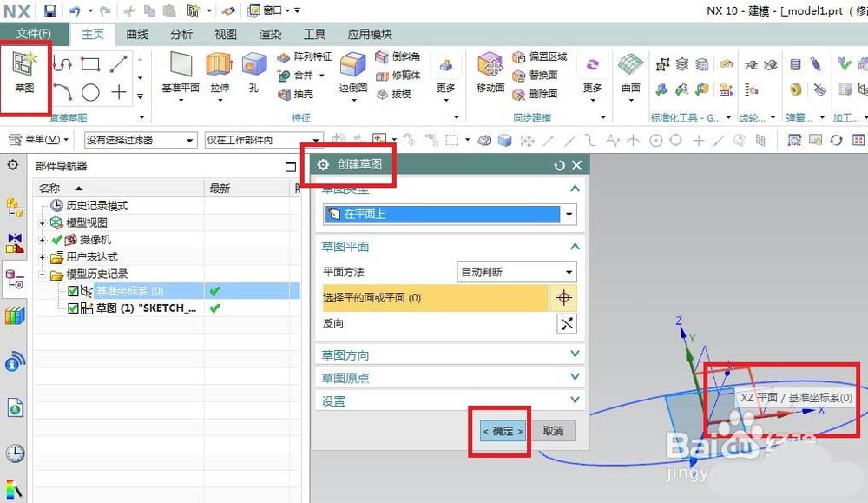The height and width of the screenshot is (503, 868).
Task: Select the 历史记录模式 tree item
Action: (89, 206)
